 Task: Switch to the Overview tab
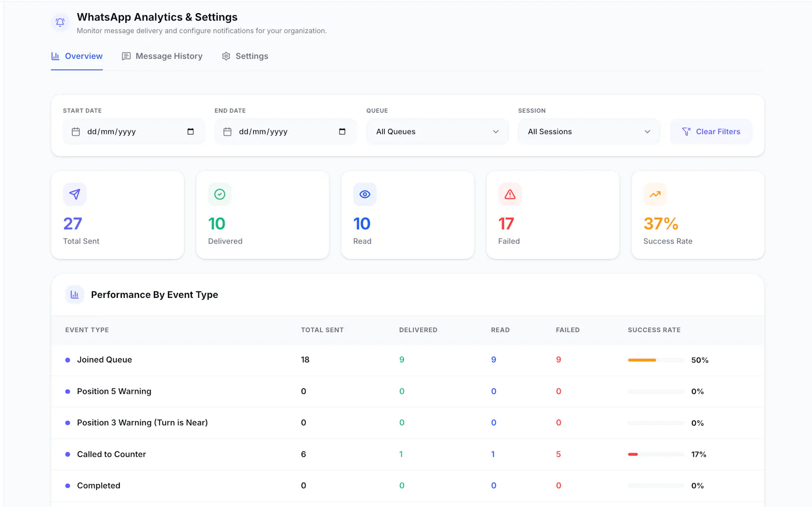[77, 56]
